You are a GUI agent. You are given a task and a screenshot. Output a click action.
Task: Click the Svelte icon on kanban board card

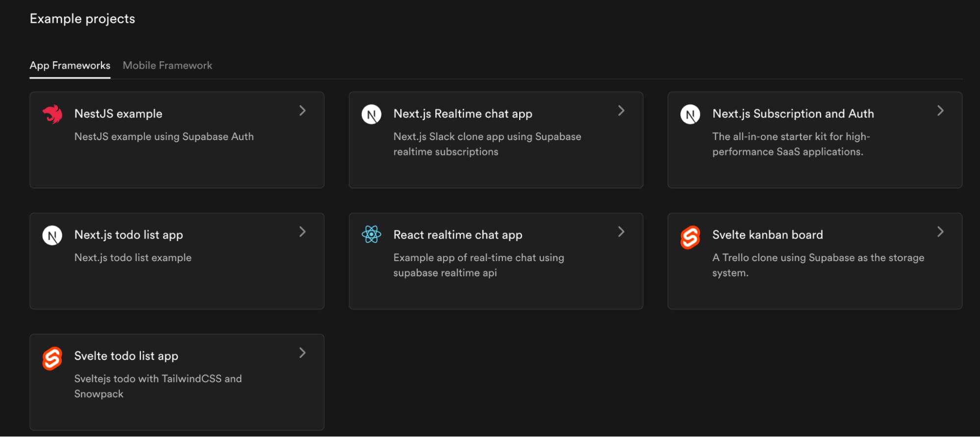click(x=690, y=237)
